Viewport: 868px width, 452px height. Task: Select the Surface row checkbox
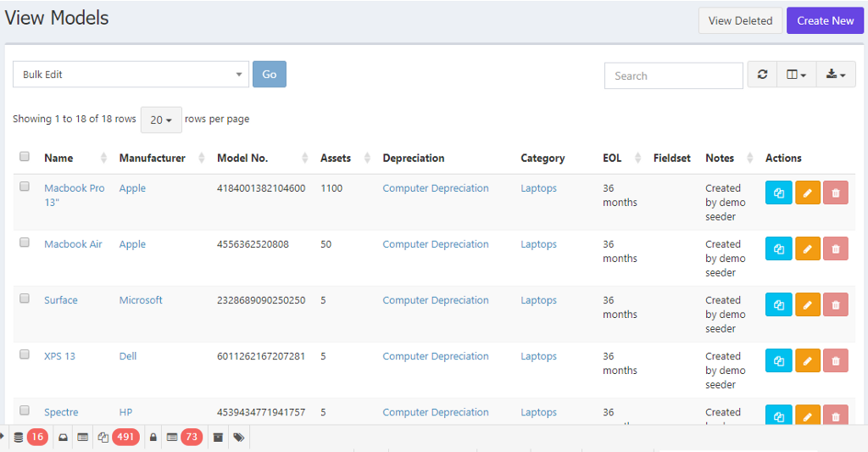coord(25,299)
